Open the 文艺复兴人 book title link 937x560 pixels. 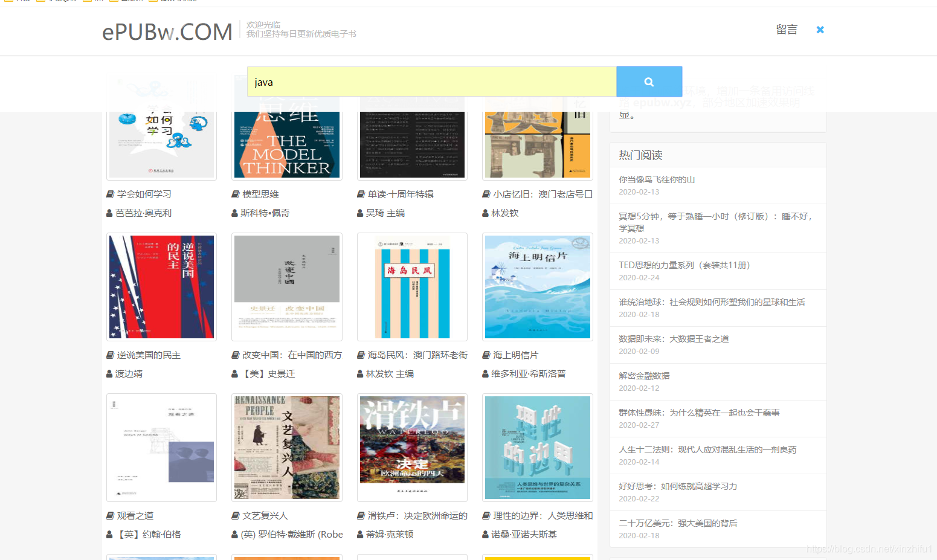coord(265,516)
